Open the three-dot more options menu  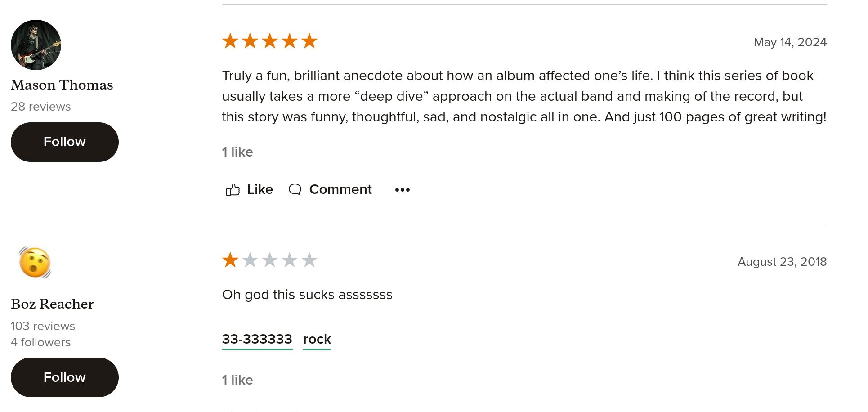coord(402,190)
